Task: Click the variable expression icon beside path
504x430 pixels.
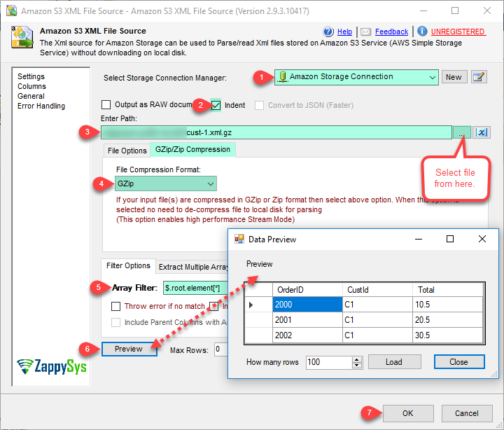Action: tap(482, 132)
